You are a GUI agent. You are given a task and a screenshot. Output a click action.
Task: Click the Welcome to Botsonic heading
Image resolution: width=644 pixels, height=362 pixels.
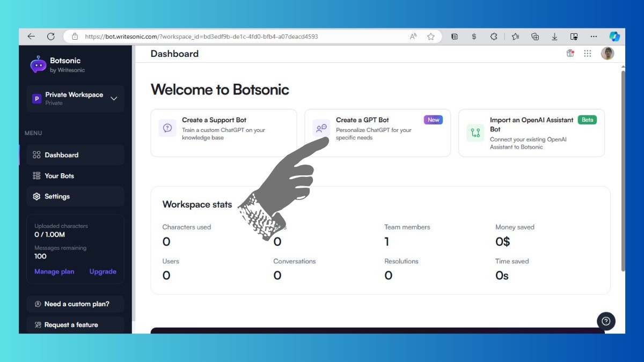[x=220, y=89]
